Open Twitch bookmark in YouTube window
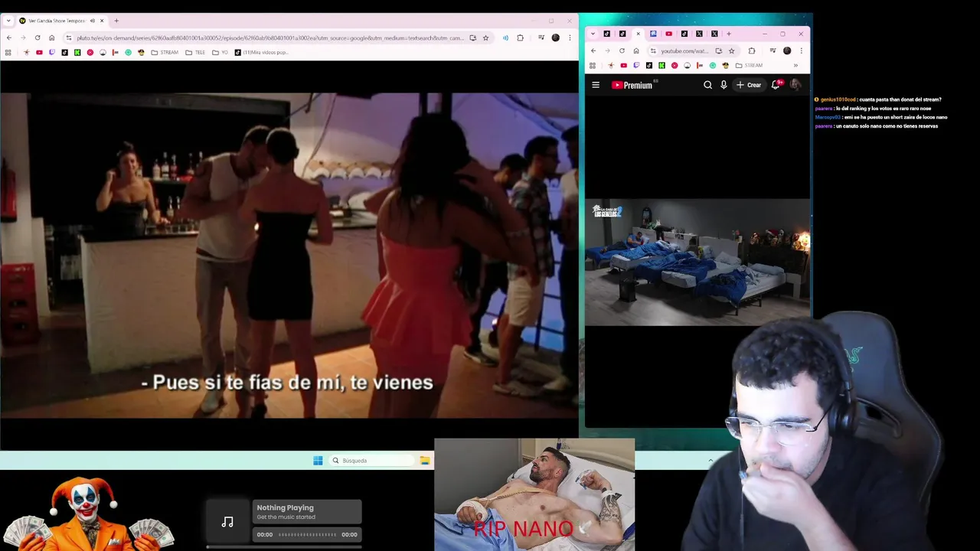The width and height of the screenshot is (980, 551). point(636,65)
